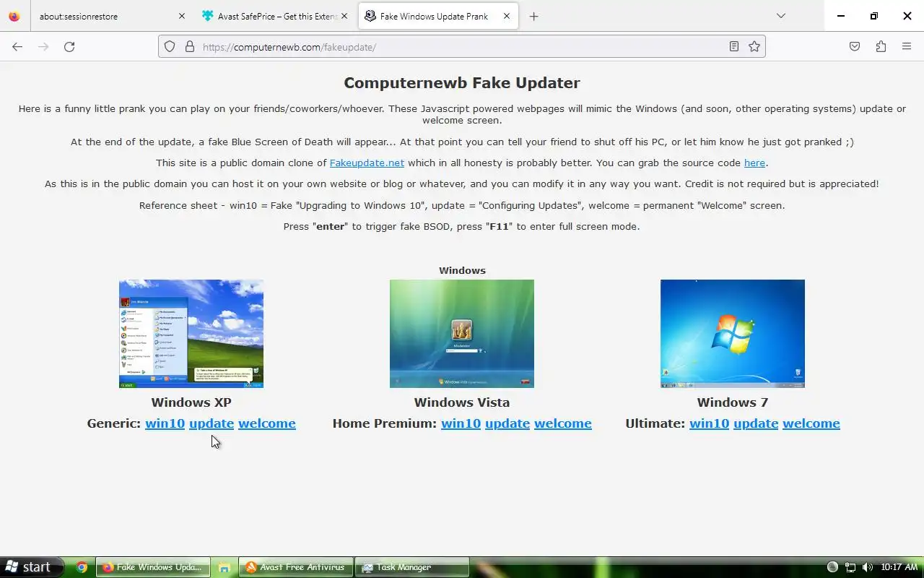Viewport: 924px width, 578px height.
Task: Click the 10:17 AM system clock
Action: (x=899, y=567)
